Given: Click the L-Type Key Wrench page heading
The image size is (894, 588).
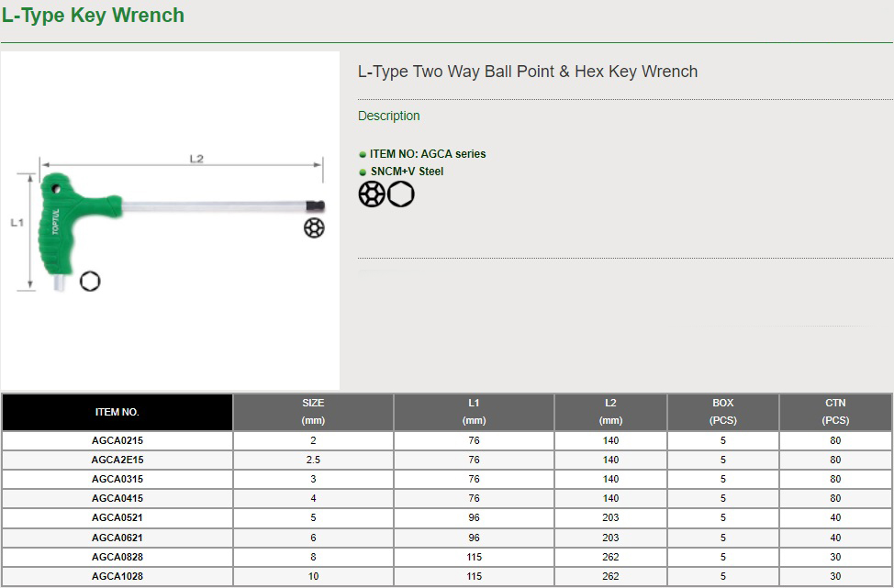Looking at the screenshot, I should [93, 16].
